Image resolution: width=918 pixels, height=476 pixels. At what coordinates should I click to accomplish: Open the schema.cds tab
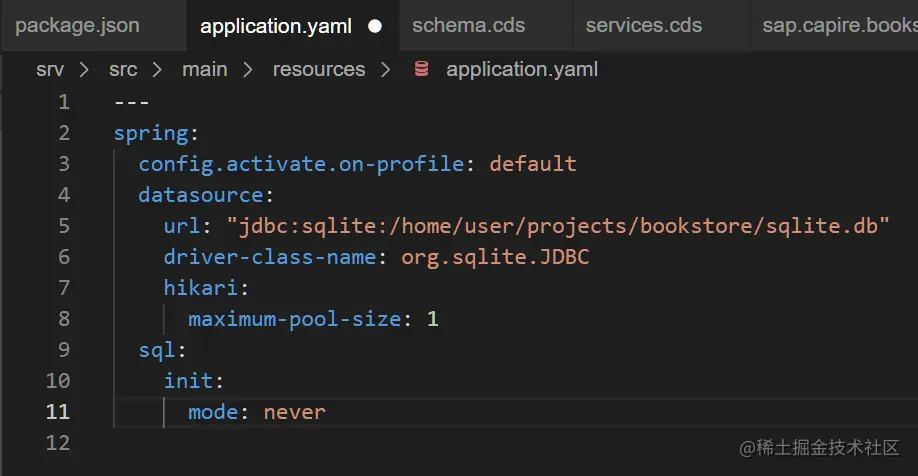pos(468,26)
